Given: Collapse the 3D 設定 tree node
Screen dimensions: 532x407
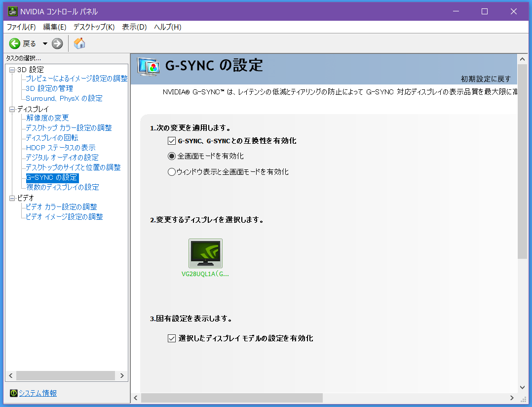Looking at the screenshot, I should (12, 70).
